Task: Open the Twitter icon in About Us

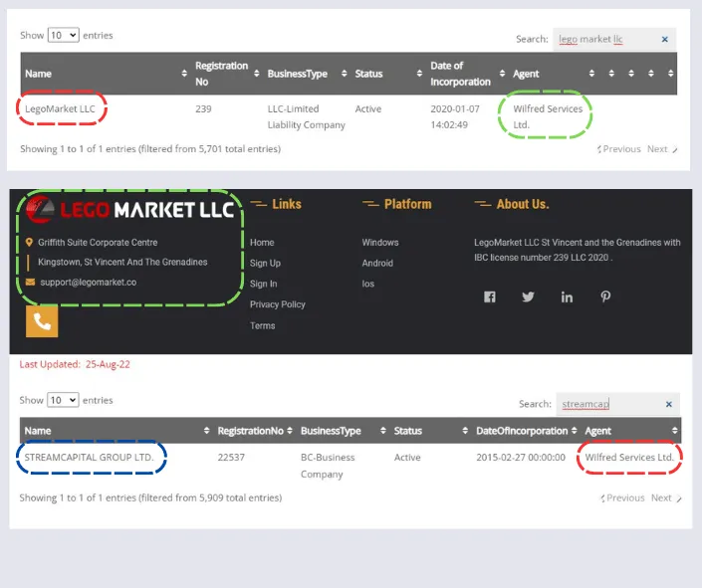Action: click(x=528, y=296)
